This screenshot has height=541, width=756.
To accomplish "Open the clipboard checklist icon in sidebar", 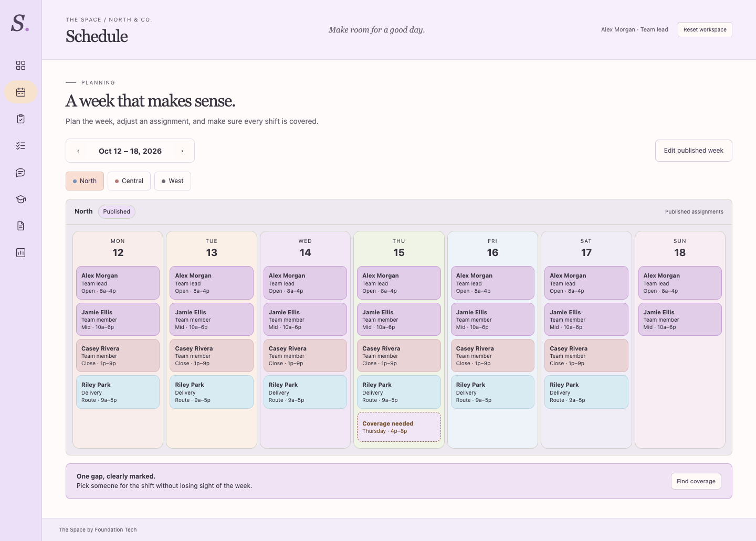I will click(x=20, y=119).
